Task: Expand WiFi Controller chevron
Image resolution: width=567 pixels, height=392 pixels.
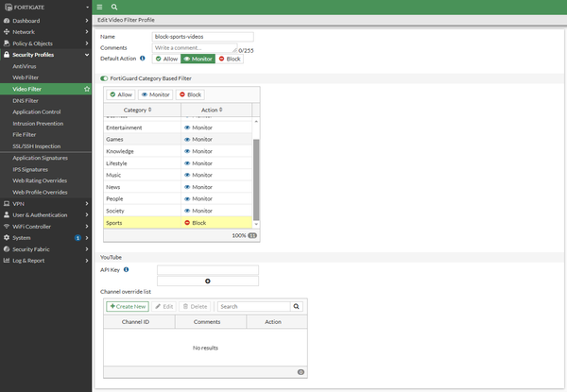Action: point(87,227)
